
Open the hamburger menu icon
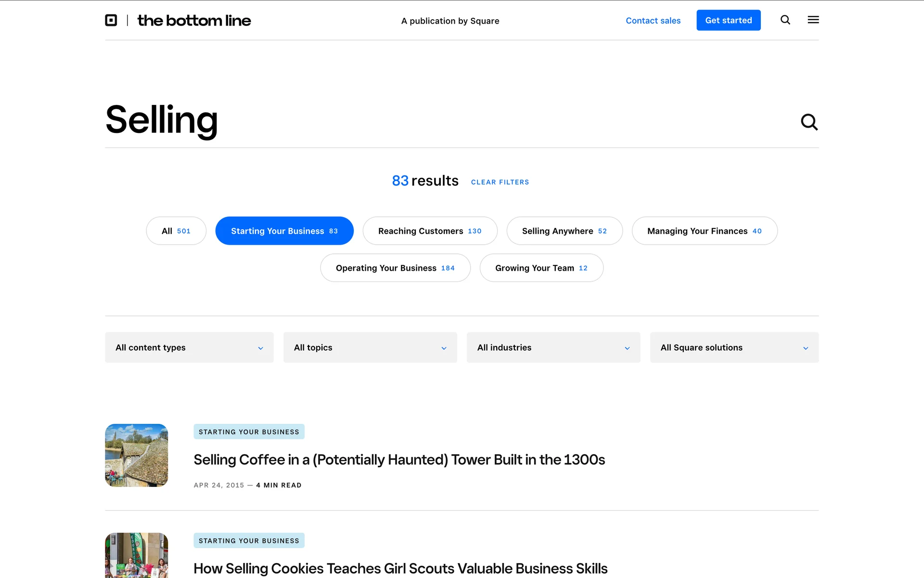pos(813,20)
